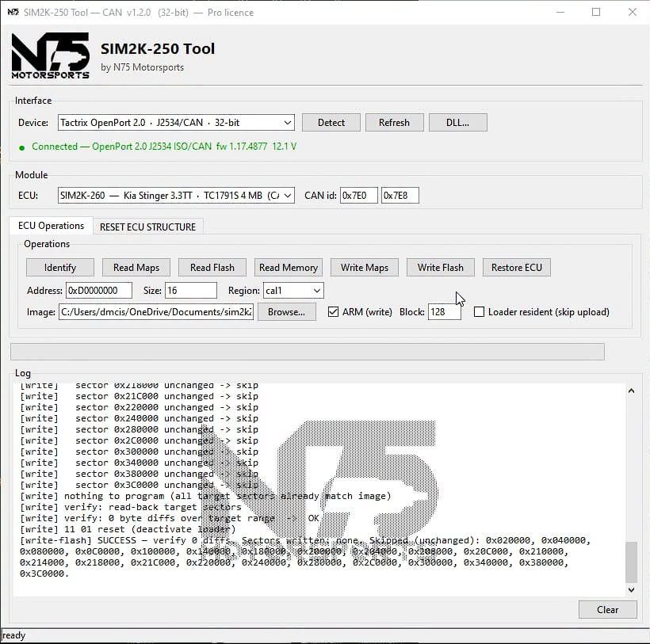Click the N75 Motorsports logo
The height and width of the screenshot is (644, 650).
point(50,55)
